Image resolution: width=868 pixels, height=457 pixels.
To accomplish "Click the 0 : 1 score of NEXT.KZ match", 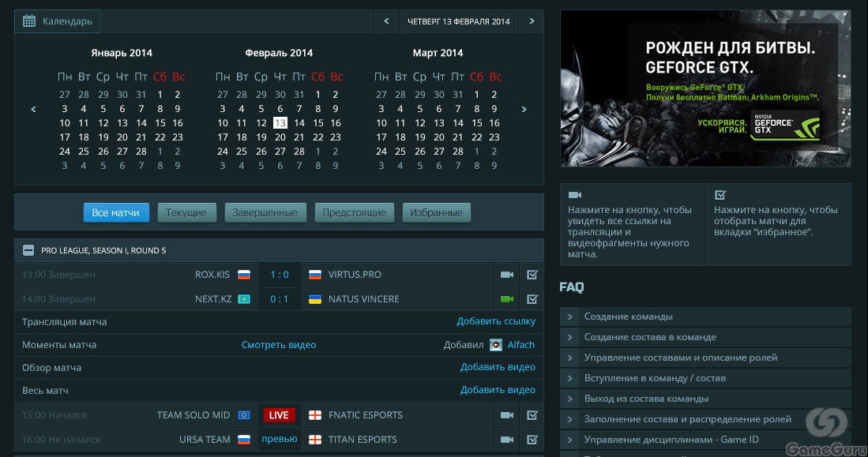I will pos(279,299).
